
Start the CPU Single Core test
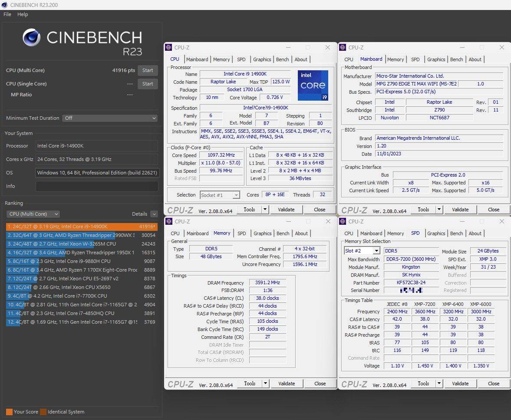[147, 84]
